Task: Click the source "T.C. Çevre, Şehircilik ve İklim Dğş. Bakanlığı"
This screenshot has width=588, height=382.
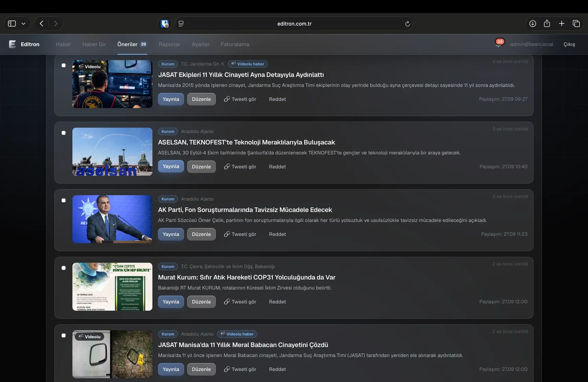Action: (228, 267)
